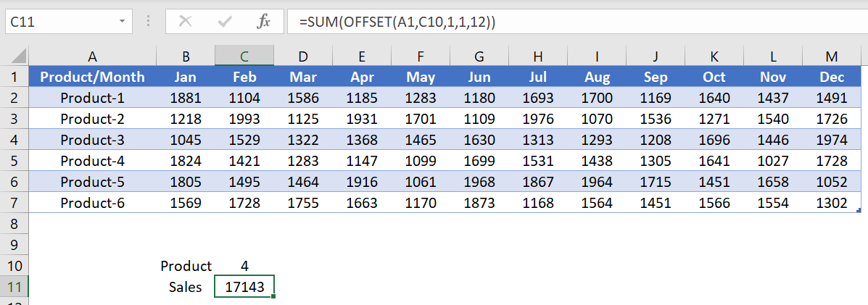Click the Sales label cell in row 11
Viewport: 868px width, 305px height.
(186, 287)
